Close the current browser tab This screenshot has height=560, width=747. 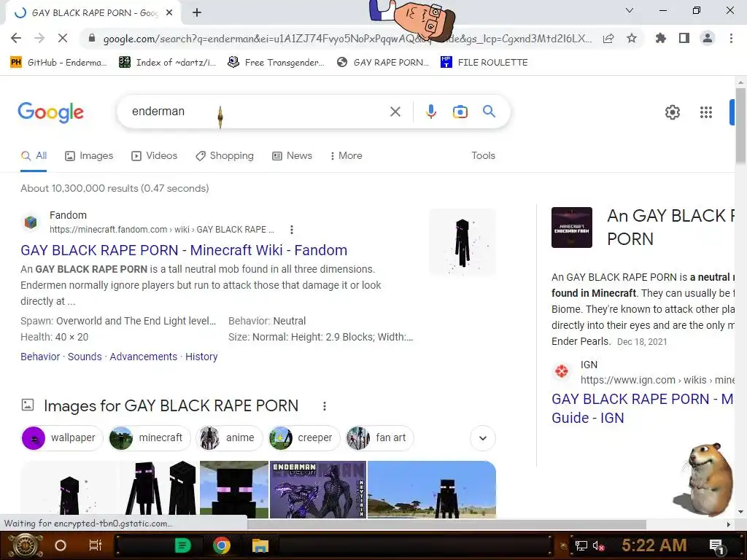pyautogui.click(x=169, y=13)
